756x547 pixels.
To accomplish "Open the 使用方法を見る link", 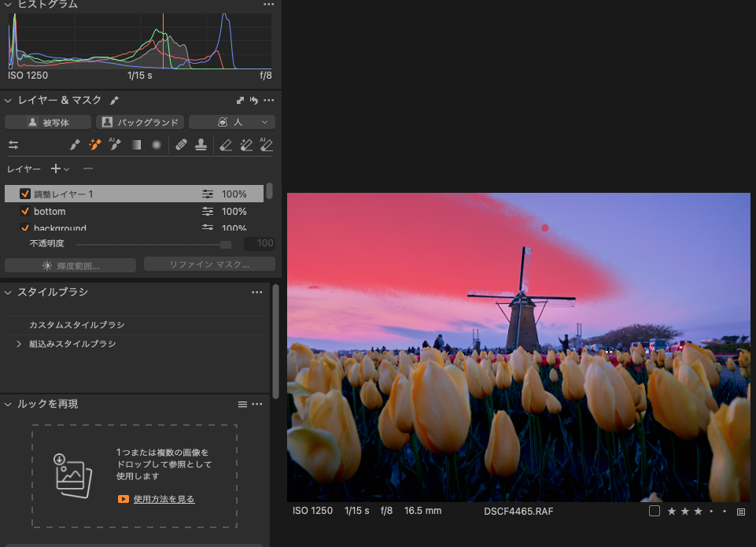I will 164,499.
